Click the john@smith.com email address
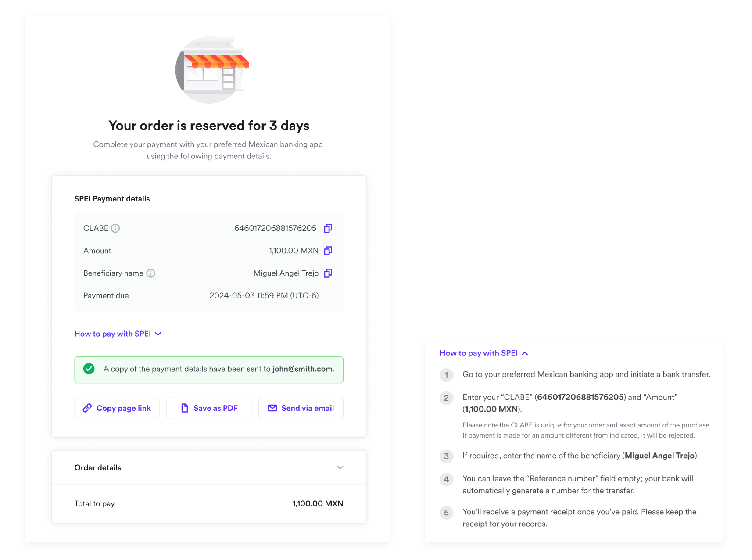 pos(302,369)
